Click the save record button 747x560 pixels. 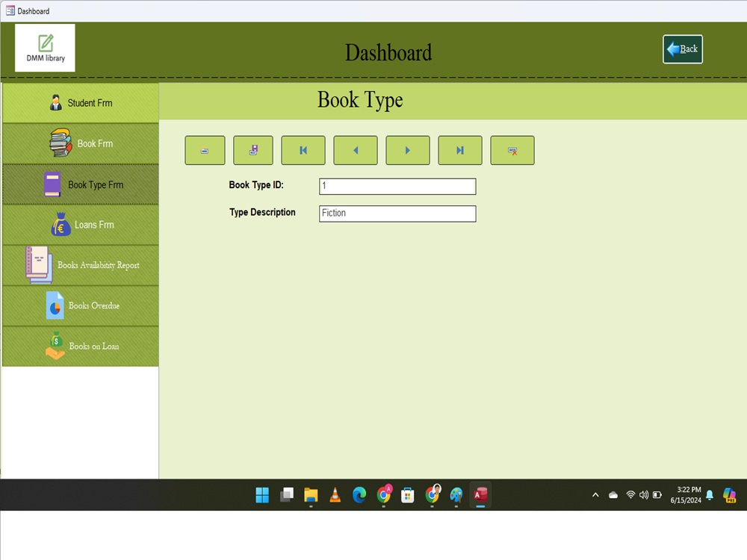click(x=253, y=151)
